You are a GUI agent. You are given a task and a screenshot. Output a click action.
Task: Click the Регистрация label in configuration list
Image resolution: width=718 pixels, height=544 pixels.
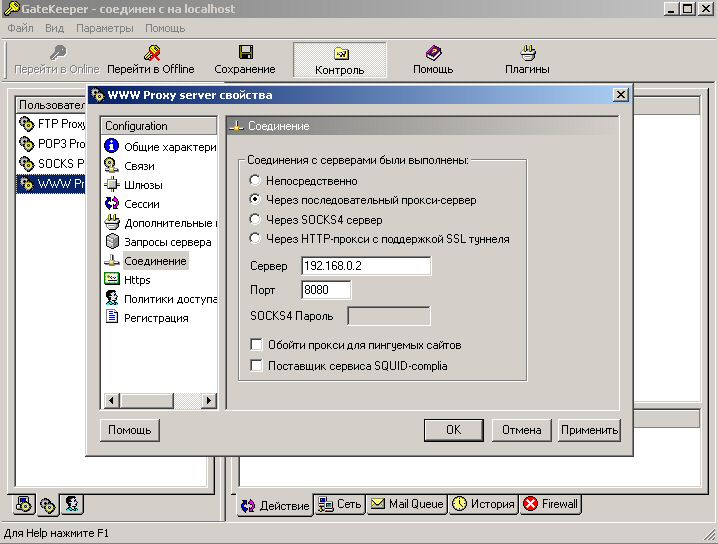coord(156,318)
